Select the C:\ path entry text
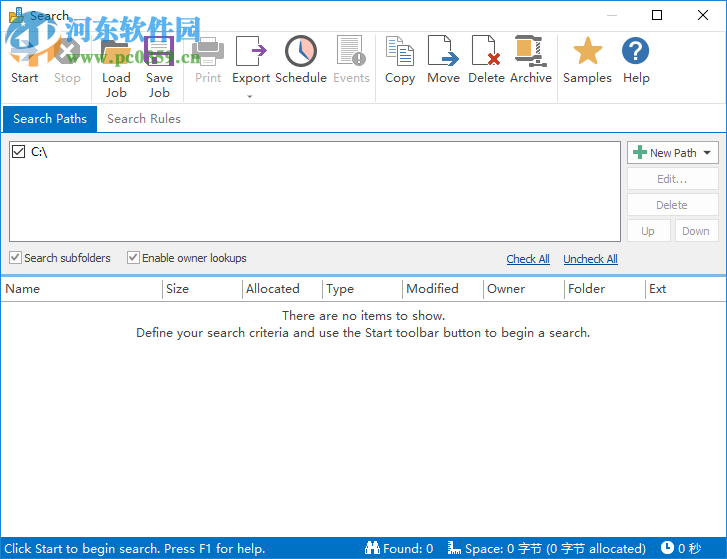 click(x=39, y=152)
